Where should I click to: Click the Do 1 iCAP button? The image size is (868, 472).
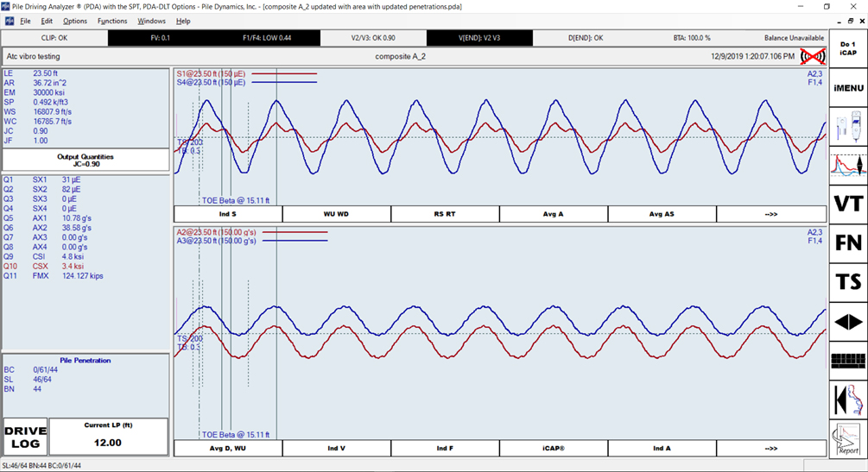click(x=848, y=48)
